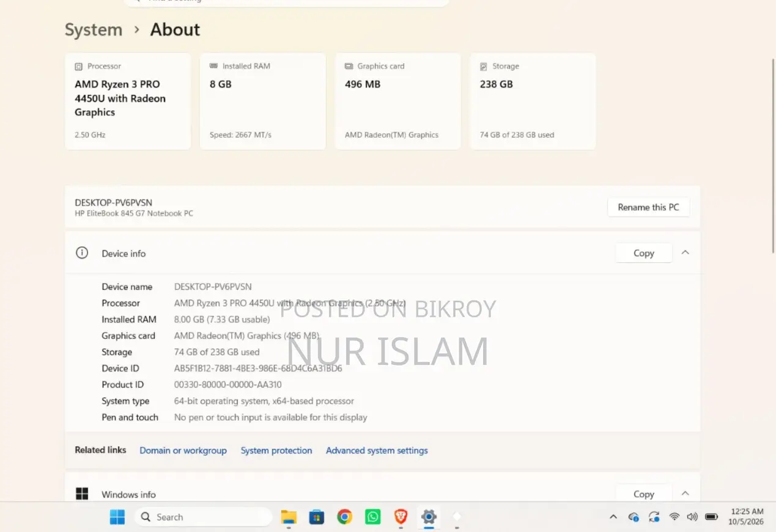Collapse the Windows info section
Viewport: 776px width, 532px height.
pos(685,493)
